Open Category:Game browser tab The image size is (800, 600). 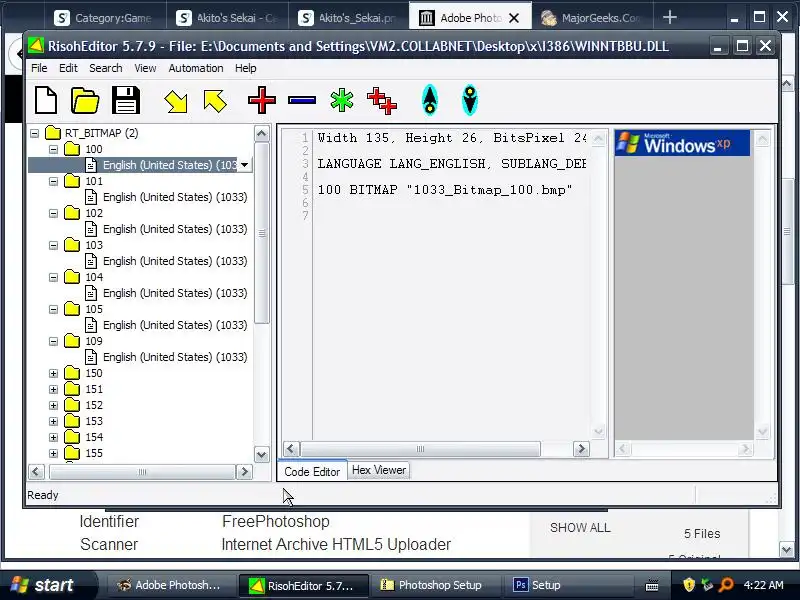(x=105, y=18)
